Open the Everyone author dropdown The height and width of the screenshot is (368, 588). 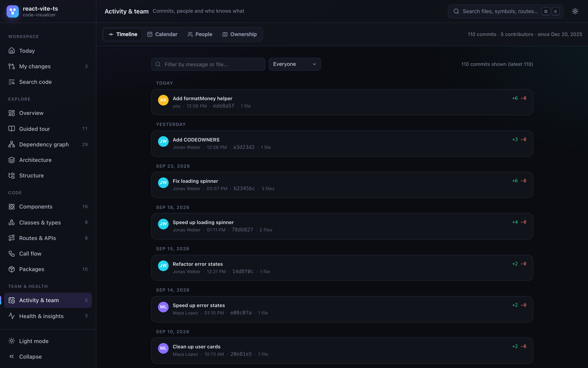coord(295,64)
